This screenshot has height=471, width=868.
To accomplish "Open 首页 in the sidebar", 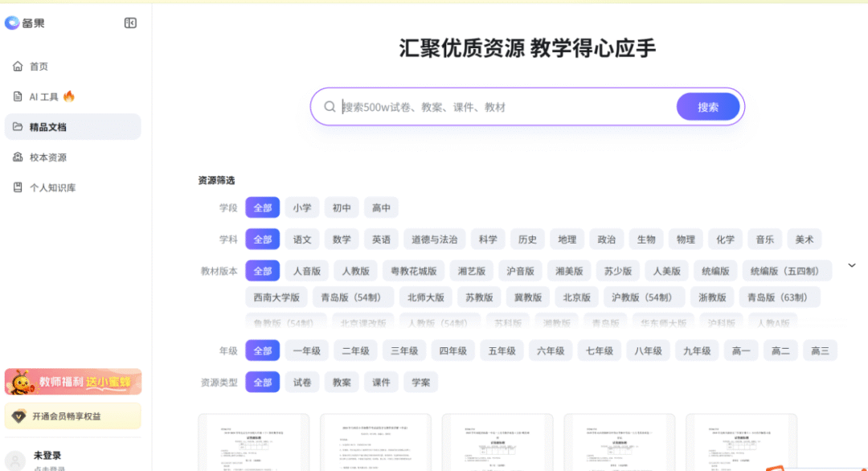I will pyautogui.click(x=72, y=67).
